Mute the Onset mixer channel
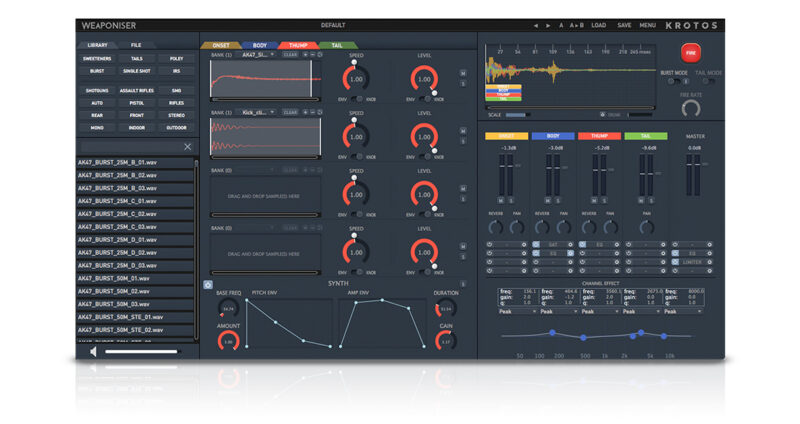 pyautogui.click(x=500, y=201)
